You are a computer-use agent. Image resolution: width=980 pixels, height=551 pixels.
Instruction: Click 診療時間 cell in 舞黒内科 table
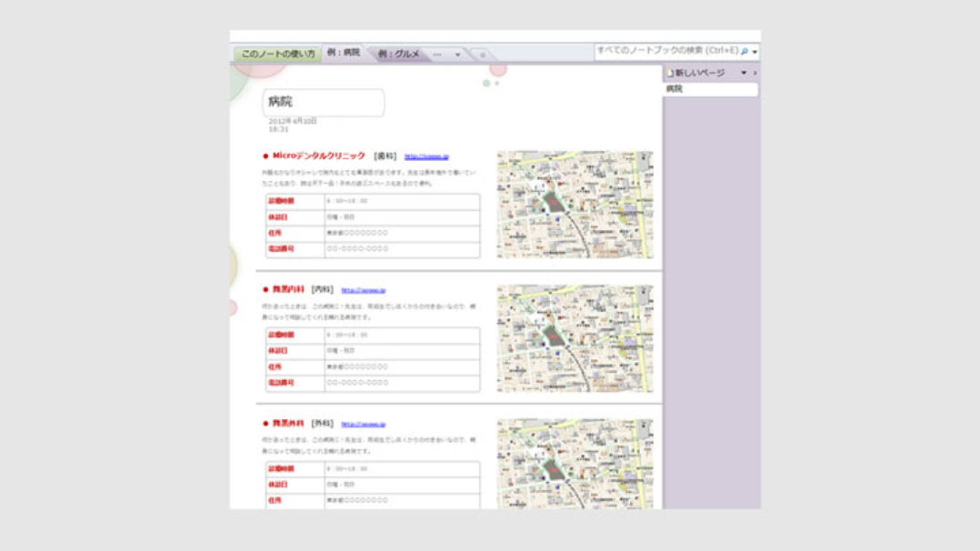click(295, 336)
